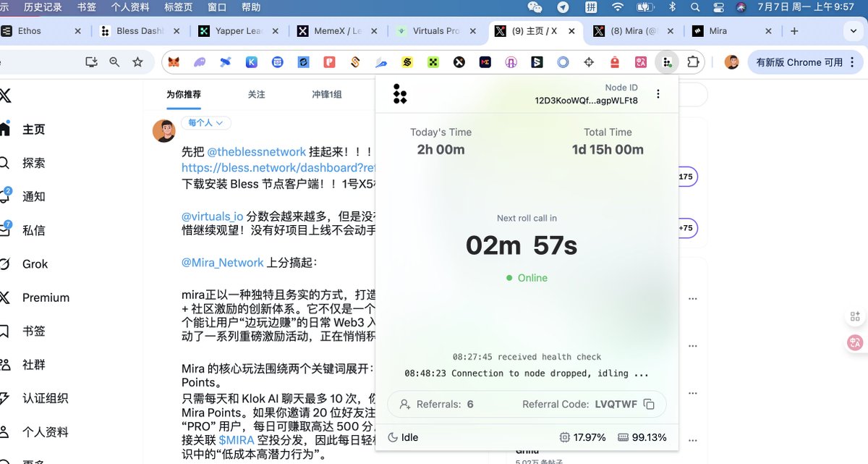Open the bless.network dashboard link
The image size is (868, 464).
pyautogui.click(x=278, y=167)
